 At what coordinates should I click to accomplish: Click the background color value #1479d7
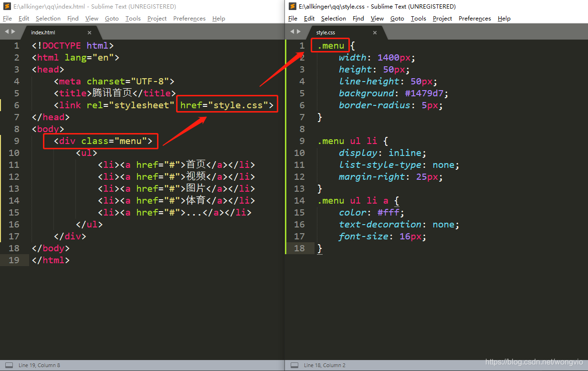(x=424, y=93)
